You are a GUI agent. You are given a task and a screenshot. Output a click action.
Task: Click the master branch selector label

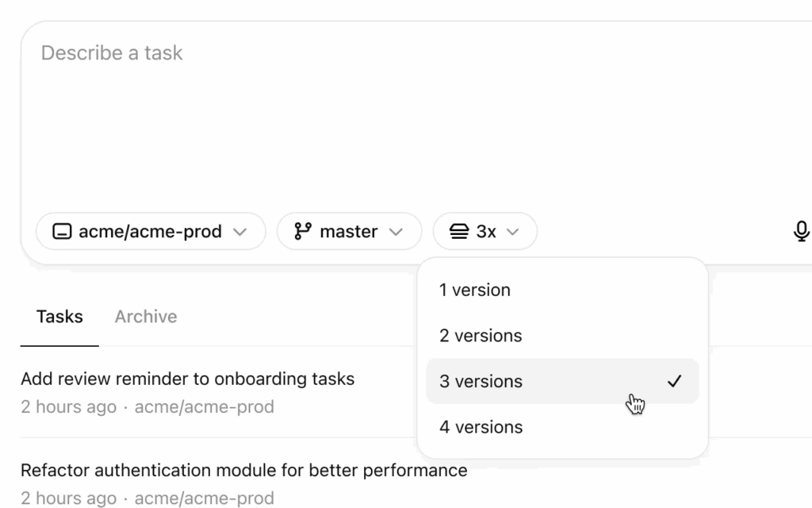coord(349,231)
